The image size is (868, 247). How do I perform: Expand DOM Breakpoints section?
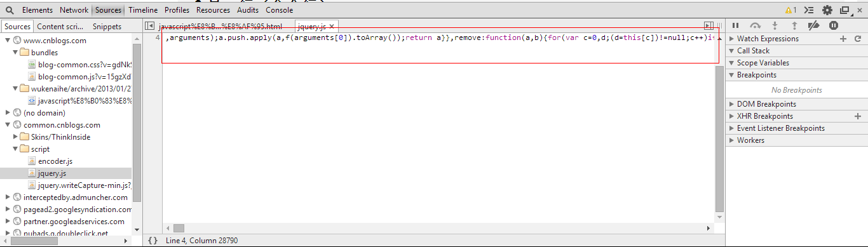tap(731, 104)
